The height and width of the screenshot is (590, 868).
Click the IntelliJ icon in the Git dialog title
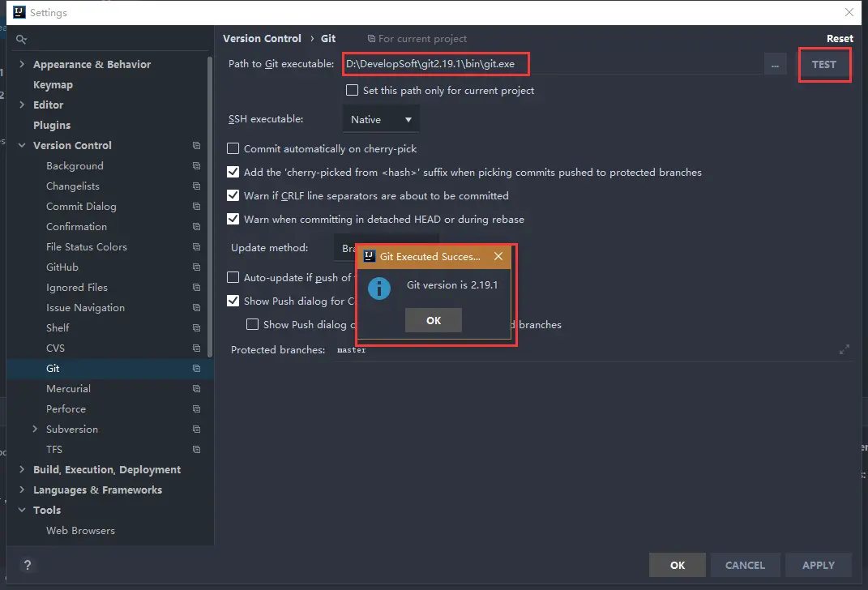click(370, 256)
